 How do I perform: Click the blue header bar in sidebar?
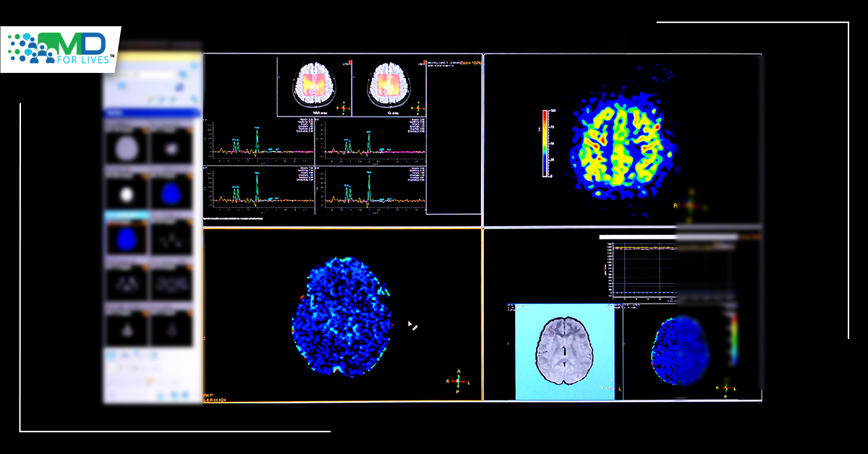pyautogui.click(x=153, y=113)
